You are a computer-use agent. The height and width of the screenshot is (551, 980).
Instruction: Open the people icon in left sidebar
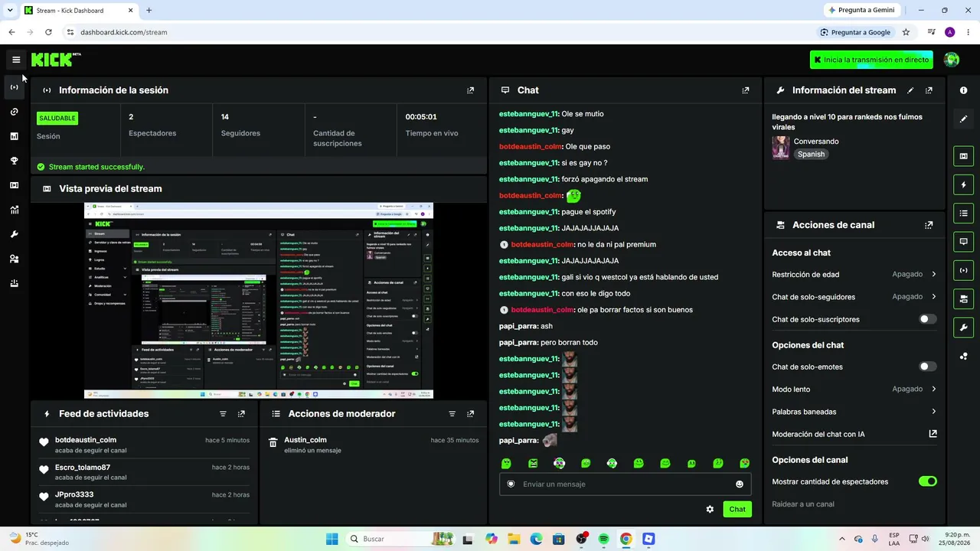[15, 259]
